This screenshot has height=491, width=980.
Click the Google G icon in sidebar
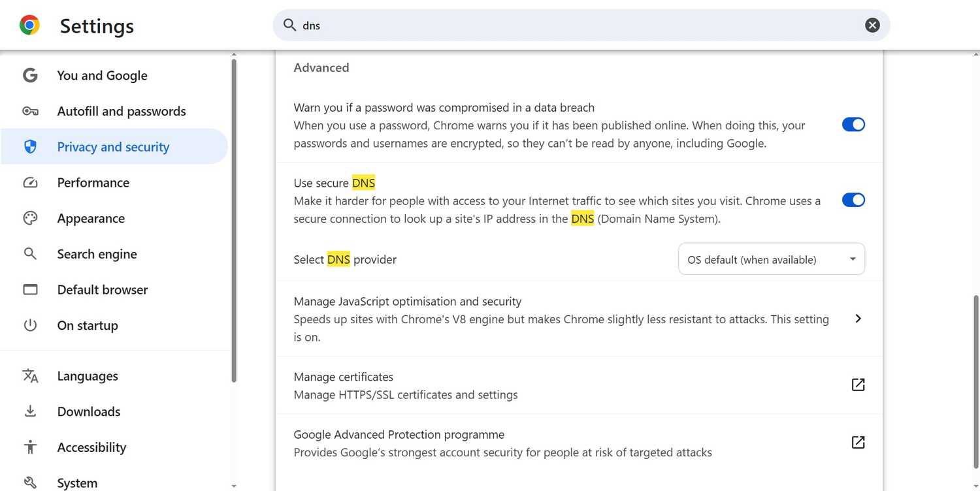(x=30, y=75)
